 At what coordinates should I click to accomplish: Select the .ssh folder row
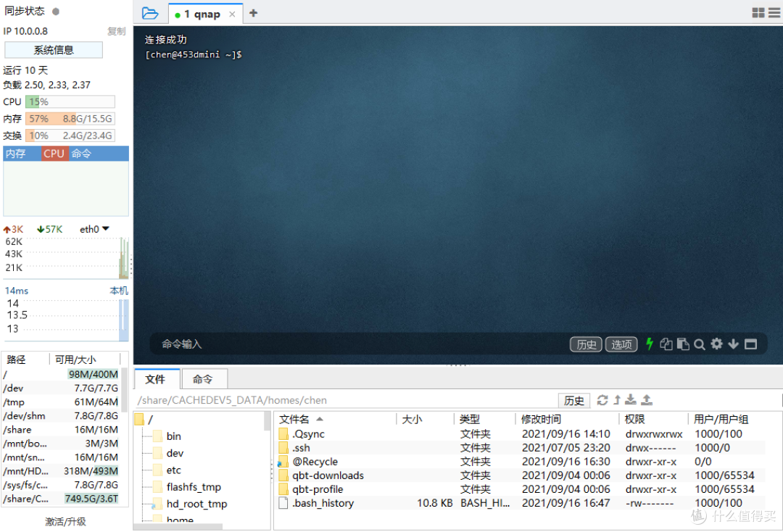pos(521,448)
